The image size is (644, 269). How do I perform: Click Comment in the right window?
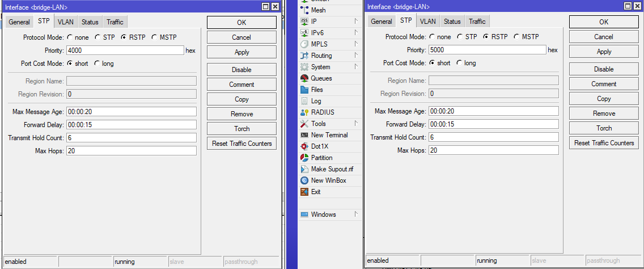pyautogui.click(x=604, y=84)
